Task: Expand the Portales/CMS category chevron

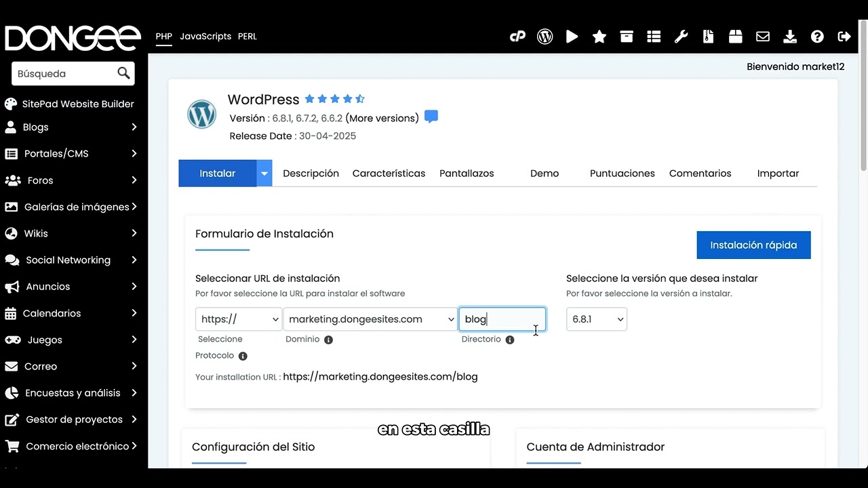Action: click(134, 153)
